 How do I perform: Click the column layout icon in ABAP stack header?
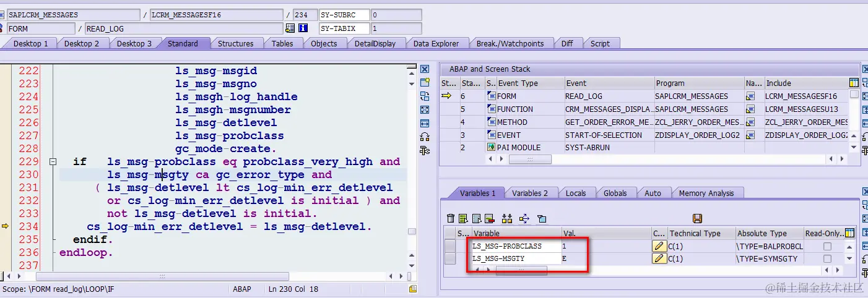(x=854, y=83)
